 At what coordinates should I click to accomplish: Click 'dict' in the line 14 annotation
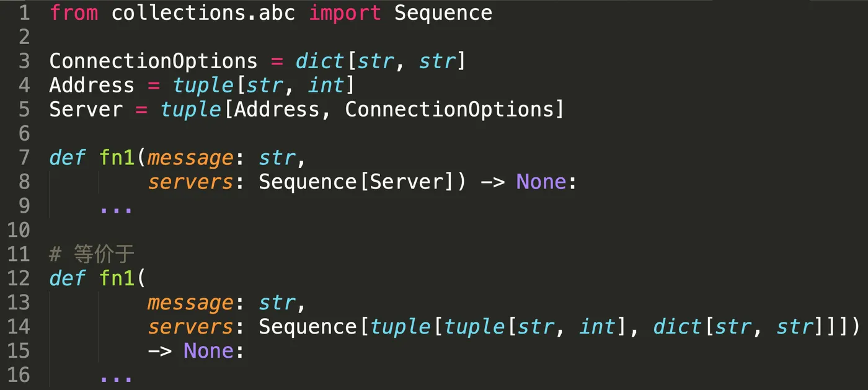tap(678, 327)
